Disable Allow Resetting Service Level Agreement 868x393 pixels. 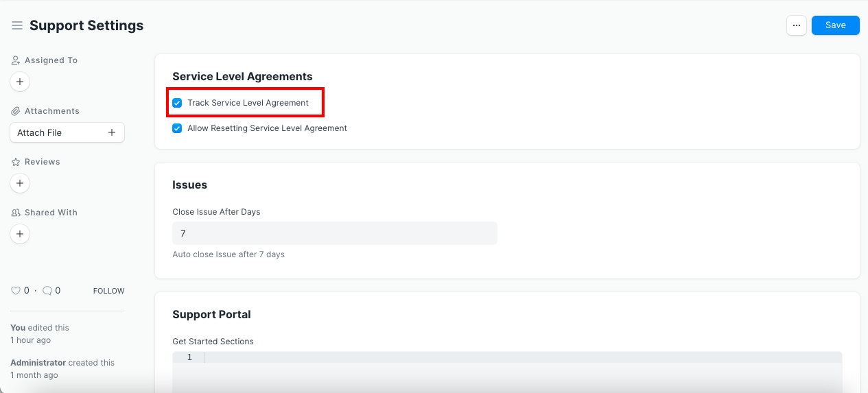(x=177, y=128)
